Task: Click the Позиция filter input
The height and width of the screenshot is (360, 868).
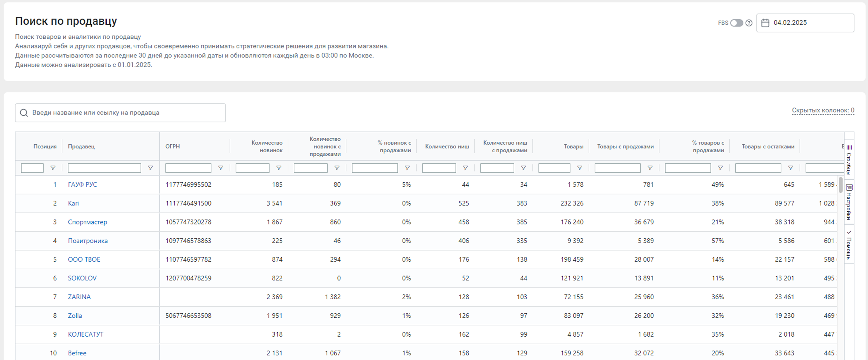Action: coord(32,168)
